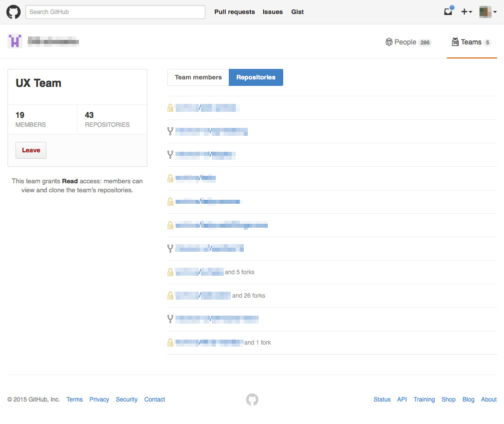
Task: Switch to the Team members tab
Action: [198, 77]
